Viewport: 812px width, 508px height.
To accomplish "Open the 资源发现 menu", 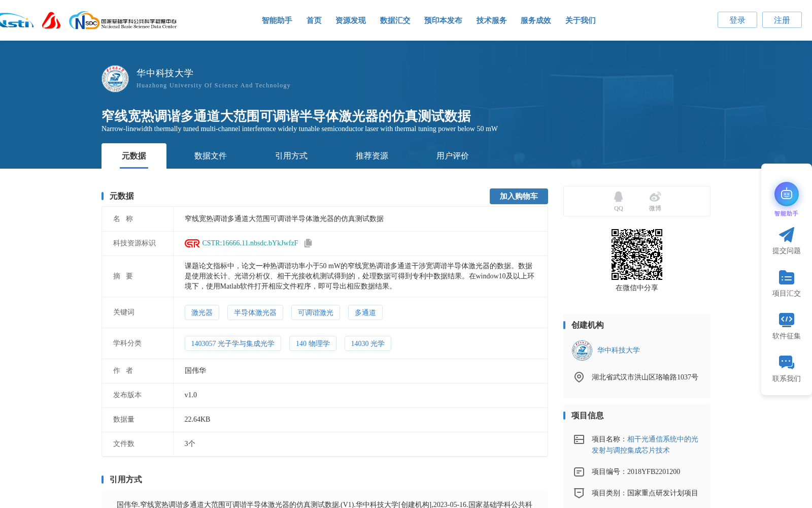I will 351,20.
